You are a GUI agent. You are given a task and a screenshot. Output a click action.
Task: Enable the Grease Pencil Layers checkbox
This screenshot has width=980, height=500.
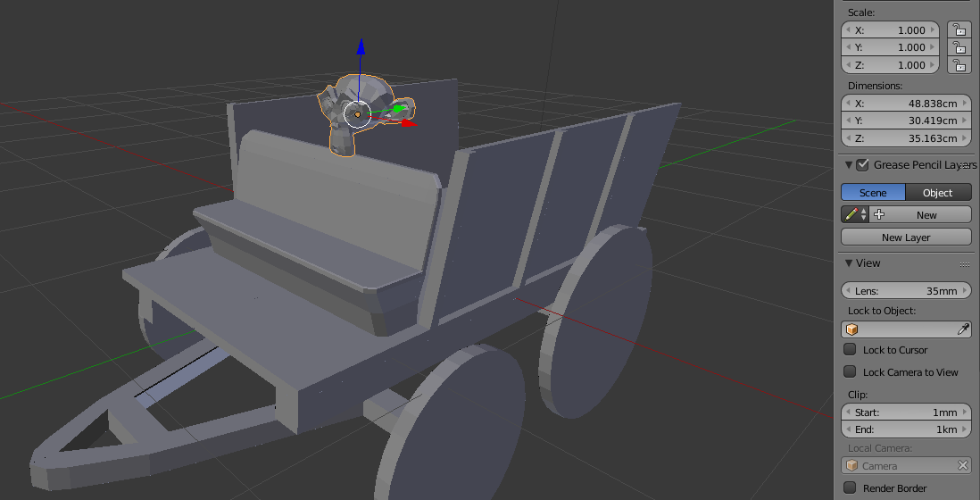(x=862, y=165)
